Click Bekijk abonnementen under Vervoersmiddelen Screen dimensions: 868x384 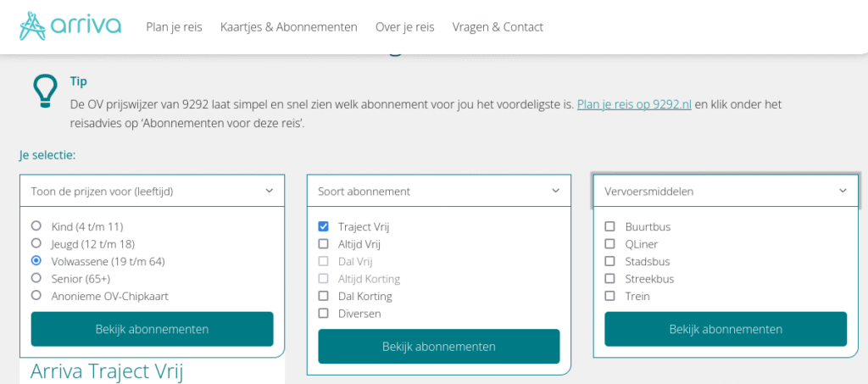726,329
